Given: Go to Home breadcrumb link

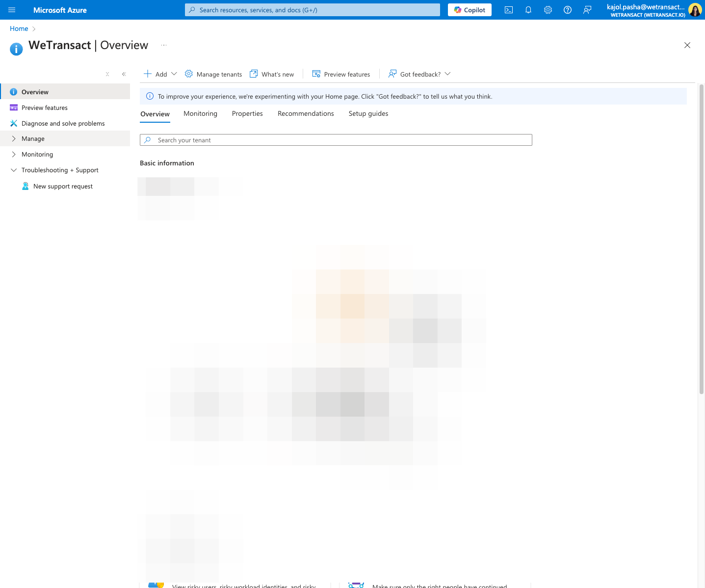Looking at the screenshot, I should 19,28.
